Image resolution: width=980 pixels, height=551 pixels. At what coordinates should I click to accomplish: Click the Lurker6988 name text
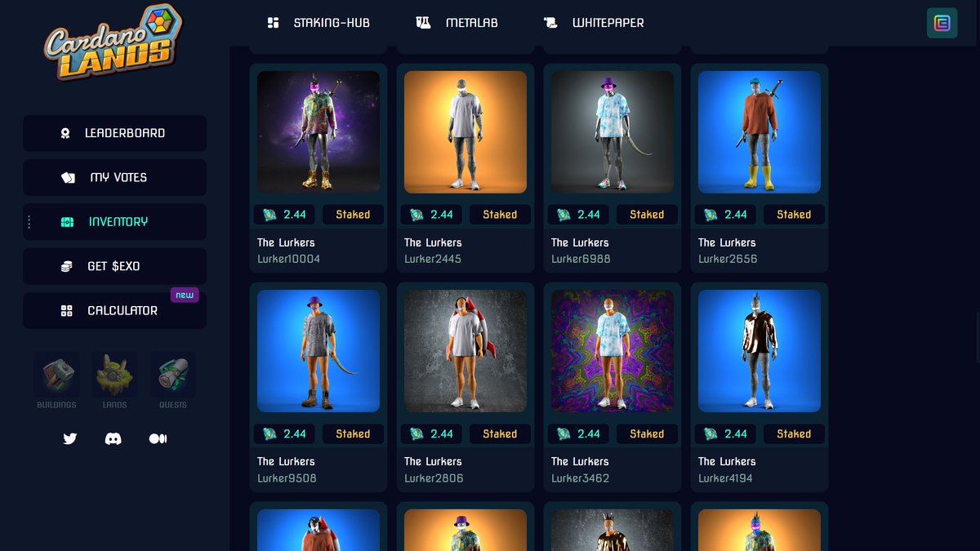pos(581,259)
